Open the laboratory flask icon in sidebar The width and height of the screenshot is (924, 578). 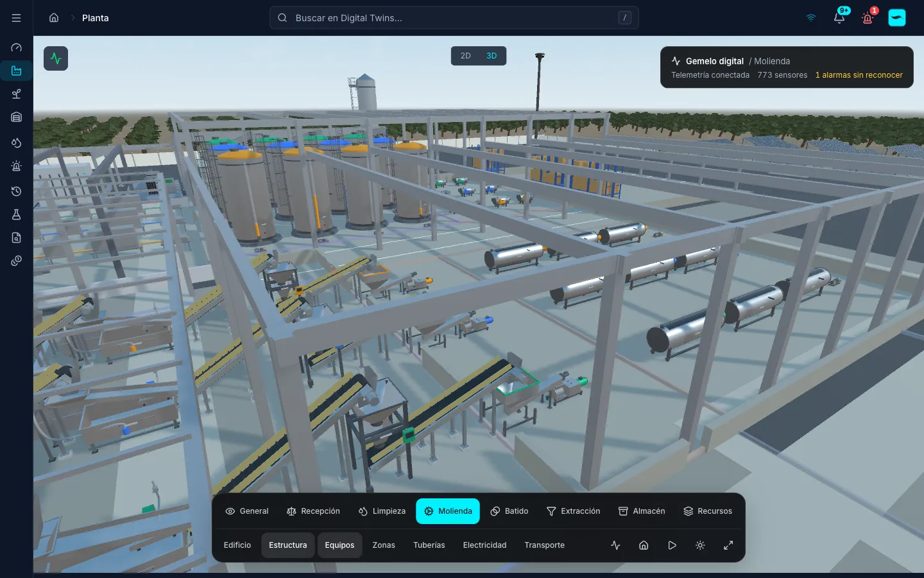click(17, 215)
